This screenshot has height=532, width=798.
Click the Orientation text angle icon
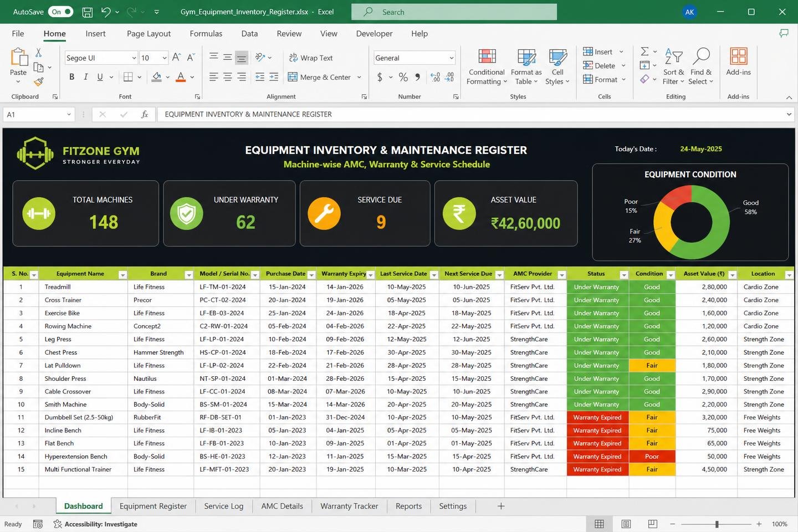pyautogui.click(x=260, y=57)
